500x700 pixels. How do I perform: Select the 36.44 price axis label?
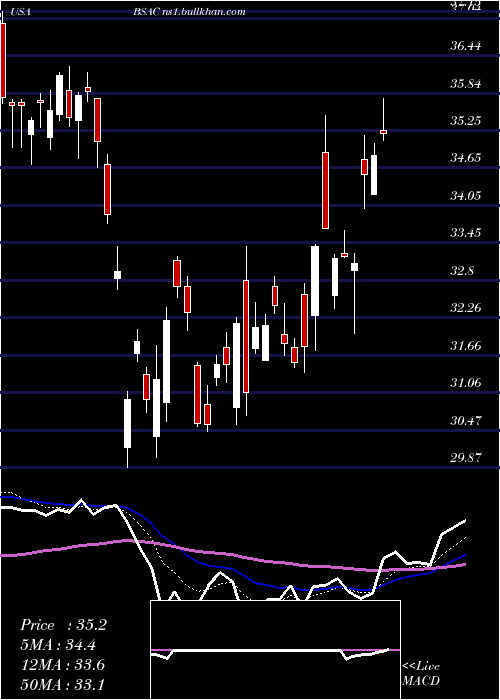[x=466, y=46]
